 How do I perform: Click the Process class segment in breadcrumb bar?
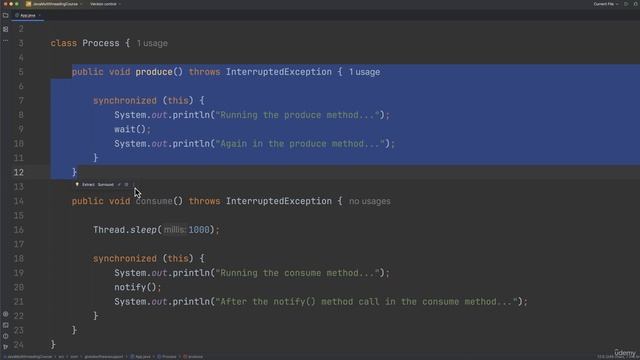coord(167,357)
